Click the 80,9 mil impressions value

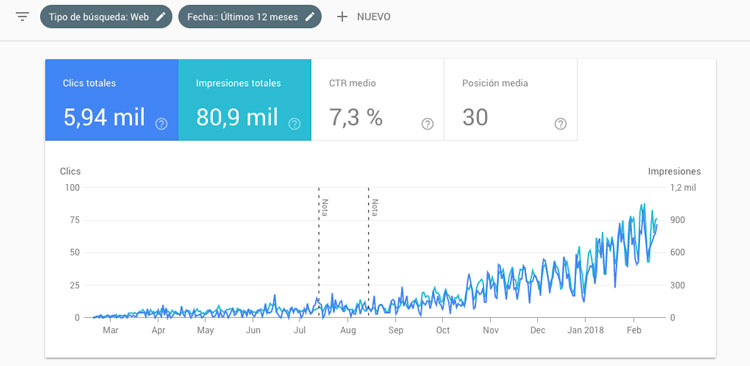(237, 117)
